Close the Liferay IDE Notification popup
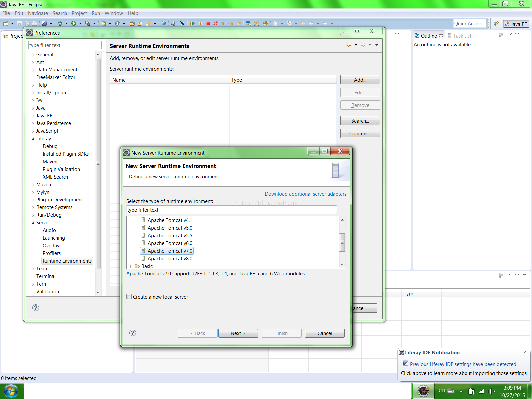This screenshot has height=399, width=532. click(x=525, y=352)
